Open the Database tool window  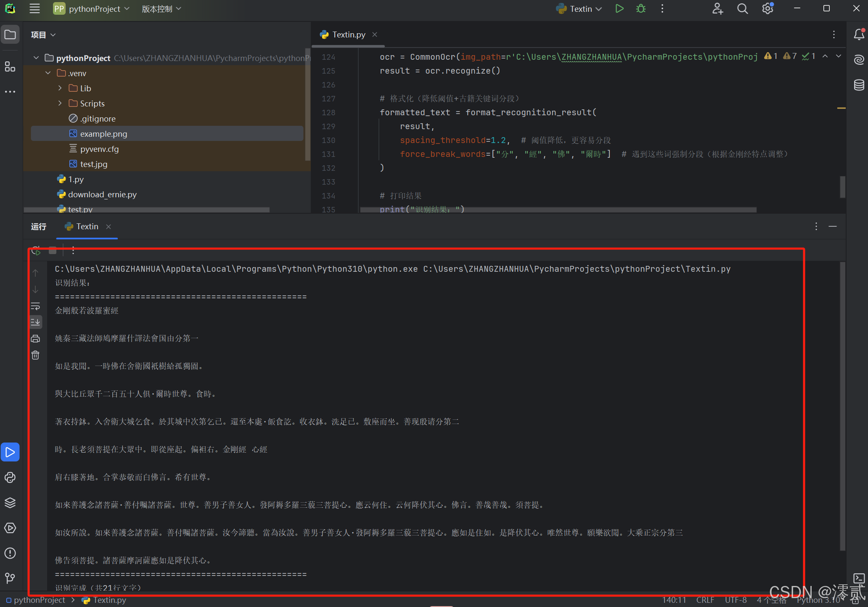point(859,85)
